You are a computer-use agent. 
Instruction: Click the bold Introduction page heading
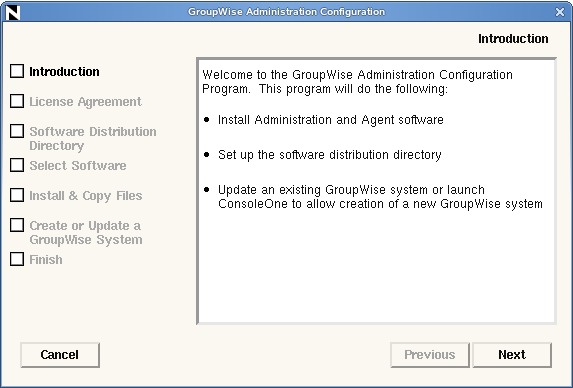pyautogui.click(x=513, y=39)
